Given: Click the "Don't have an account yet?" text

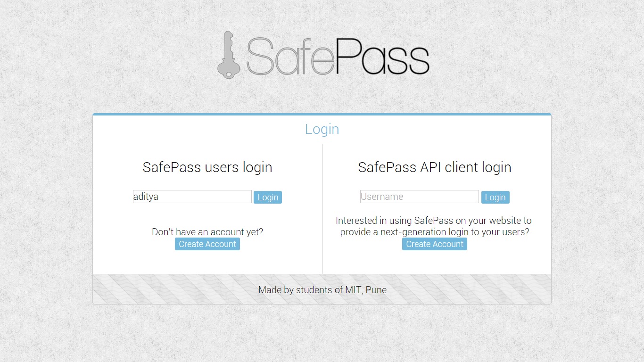Looking at the screenshot, I should click(x=207, y=232).
